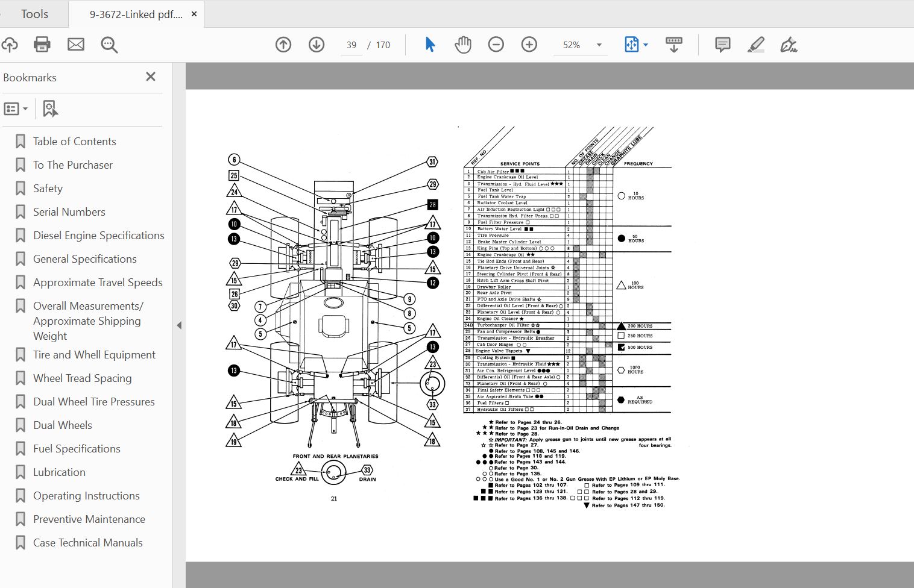The height and width of the screenshot is (588, 914).
Task: Click the Zoom out minus button
Action: coord(496,45)
